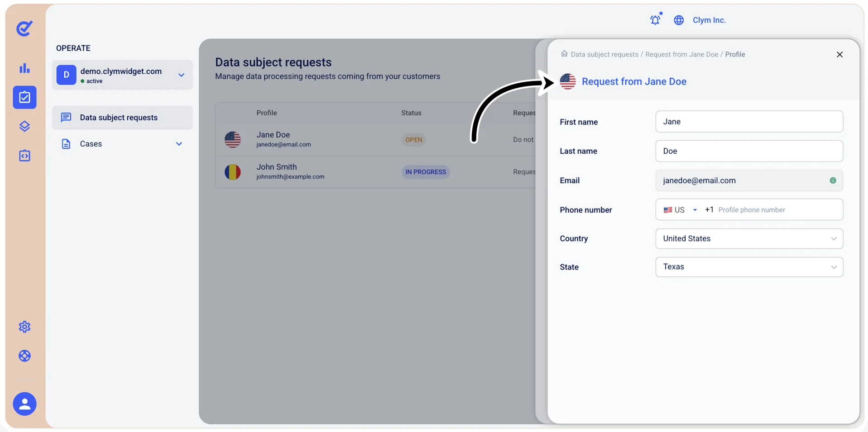Open the US phone country code selector
Image resolution: width=868 pixels, height=432 pixels.
tap(680, 210)
